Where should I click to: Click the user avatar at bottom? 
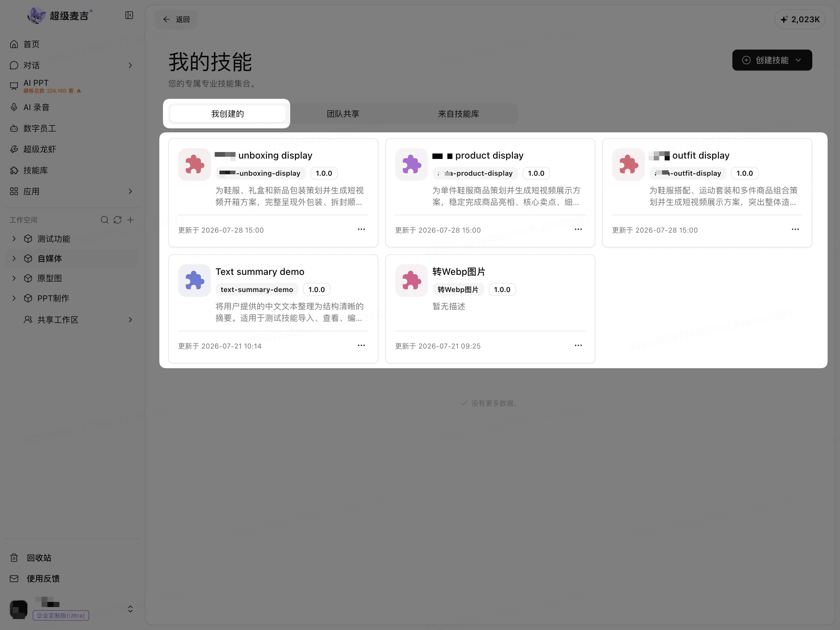coord(19,609)
